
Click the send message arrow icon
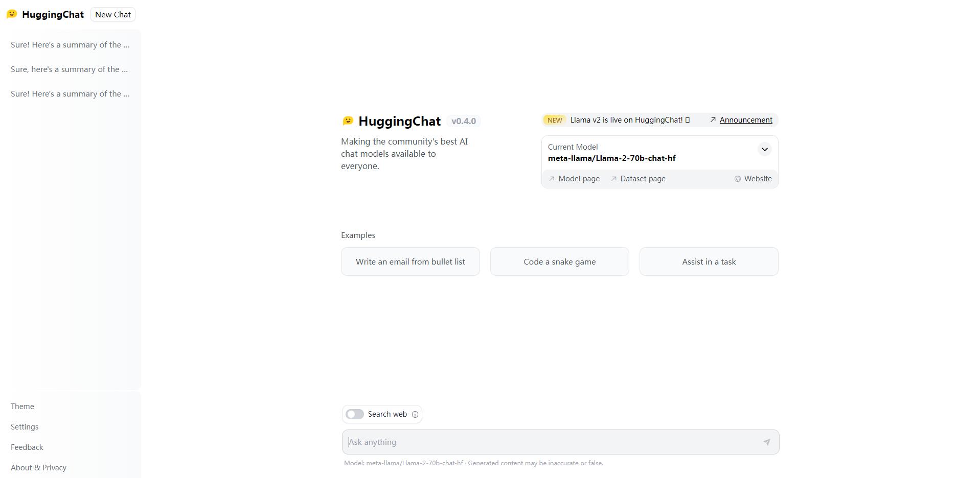coord(766,442)
